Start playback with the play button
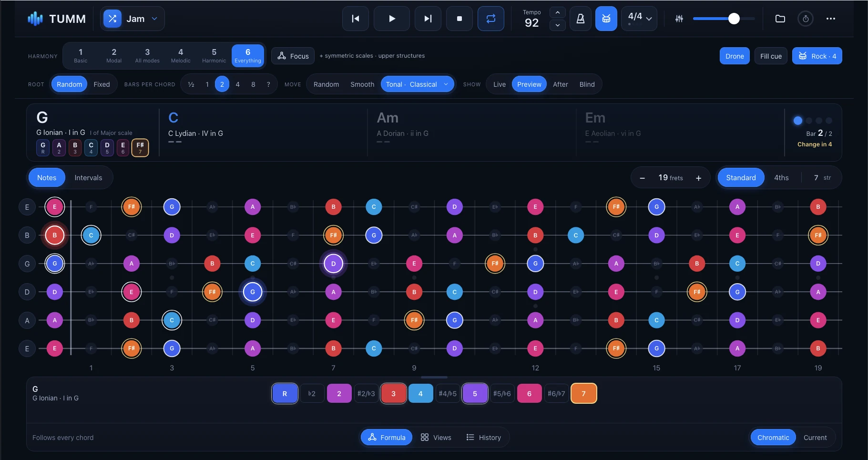The width and height of the screenshot is (868, 460). point(391,19)
